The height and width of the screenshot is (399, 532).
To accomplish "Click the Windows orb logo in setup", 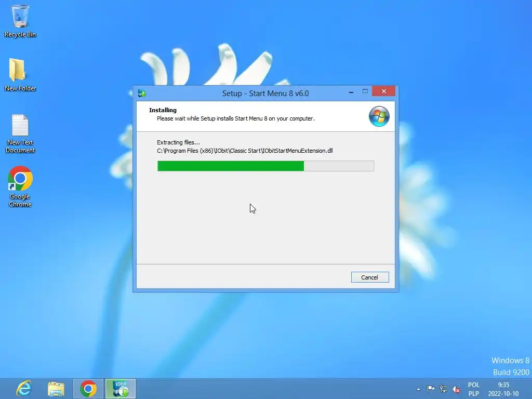I will 379,116.
